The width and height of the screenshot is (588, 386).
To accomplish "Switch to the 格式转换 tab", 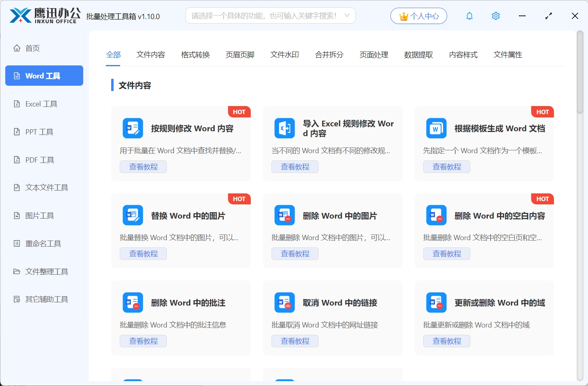I will coord(195,55).
